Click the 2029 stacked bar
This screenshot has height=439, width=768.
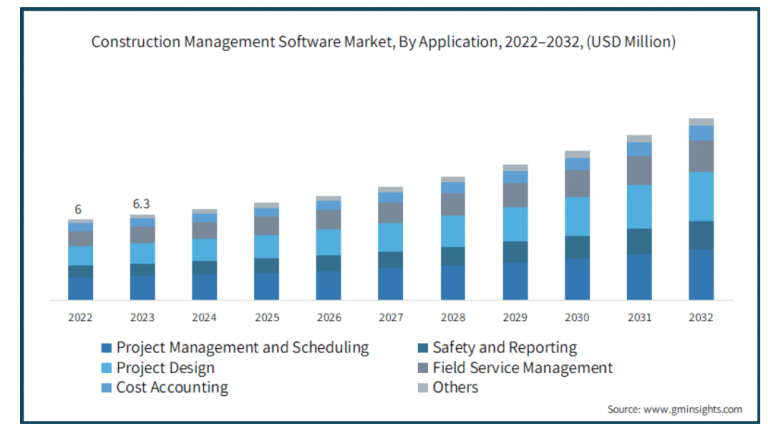515,232
